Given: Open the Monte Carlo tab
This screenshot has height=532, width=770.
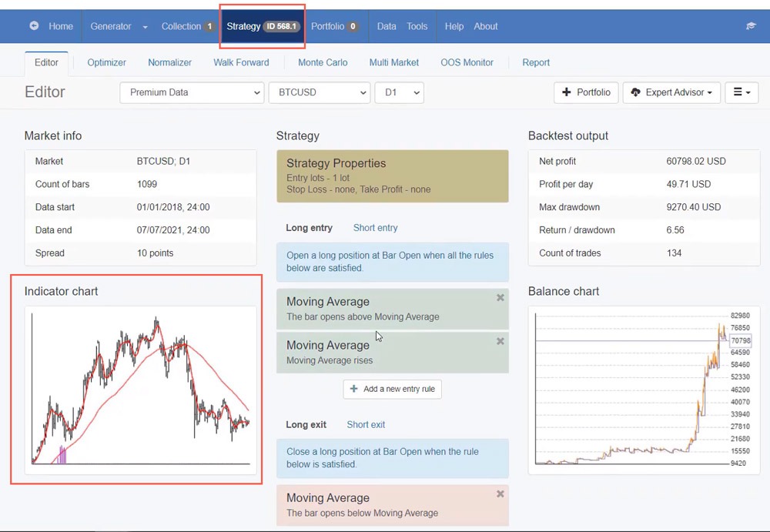Looking at the screenshot, I should [x=323, y=62].
